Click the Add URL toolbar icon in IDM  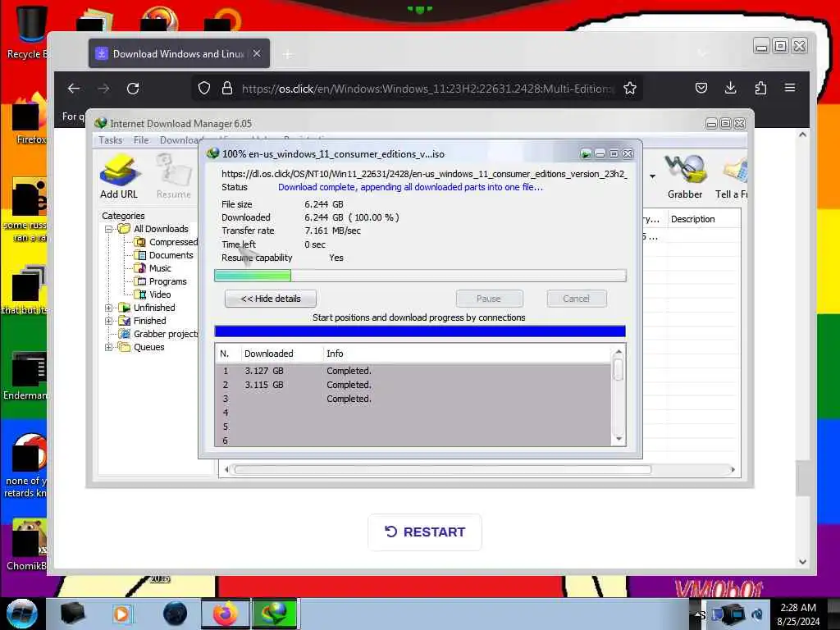pyautogui.click(x=119, y=176)
